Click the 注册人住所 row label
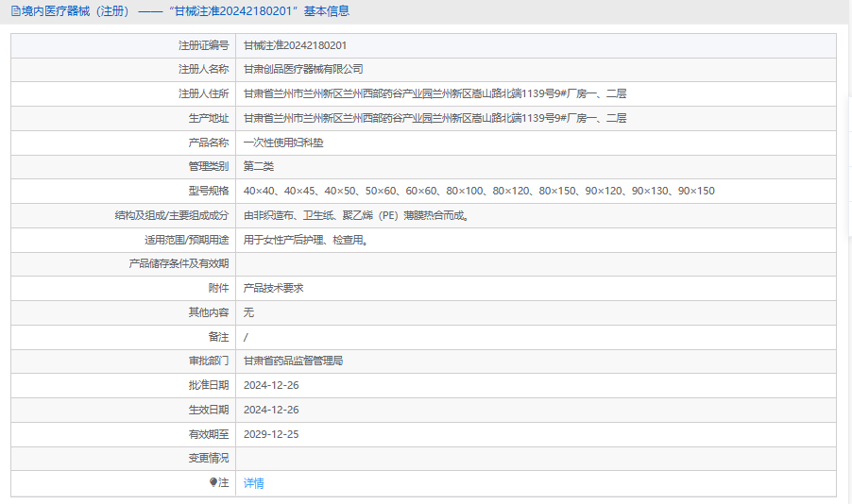Screen dimensions: 852x504 point(204,93)
